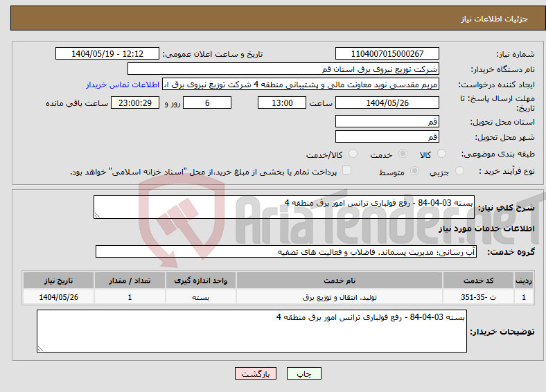The height and width of the screenshot is (392, 546).
Task: Click service code cell ت -35-351
Action: coord(479,297)
